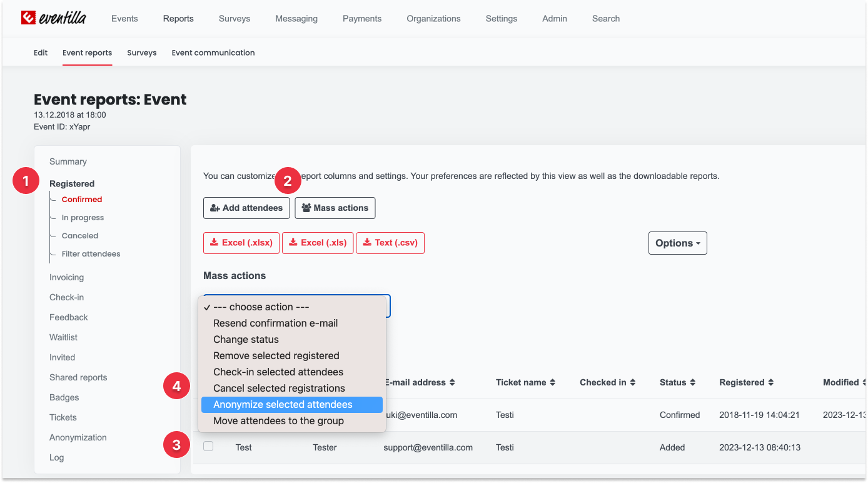Image resolution: width=868 pixels, height=483 pixels.
Task: Open Summary in the sidebar
Action: [x=68, y=161]
